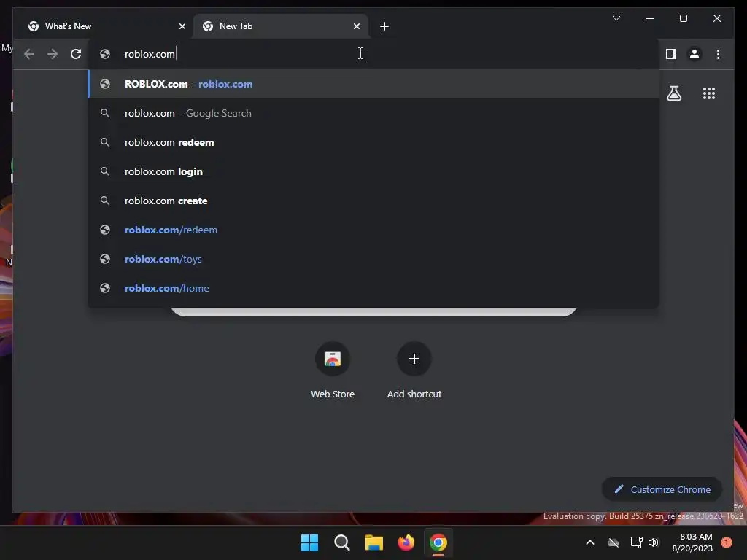Open File Explorer from taskbar

pos(374,542)
